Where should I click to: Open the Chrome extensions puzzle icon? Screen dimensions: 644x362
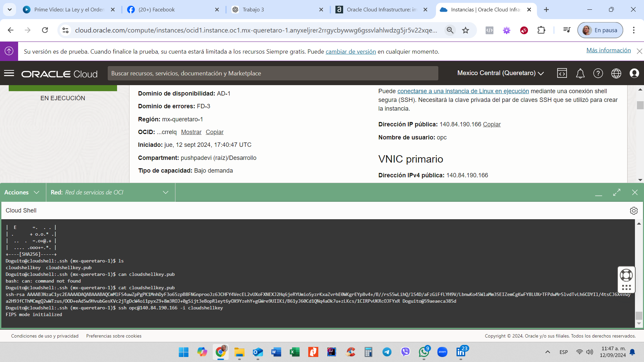pyautogui.click(x=541, y=30)
